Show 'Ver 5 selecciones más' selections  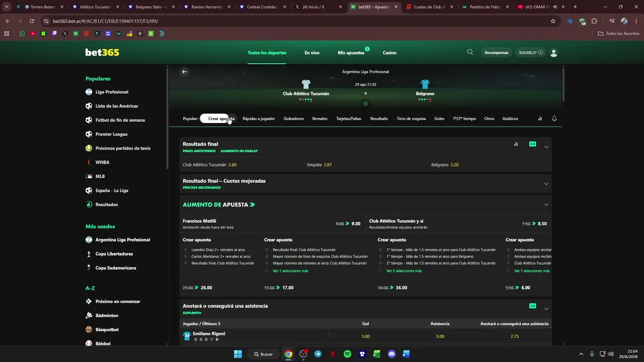pos(404,271)
